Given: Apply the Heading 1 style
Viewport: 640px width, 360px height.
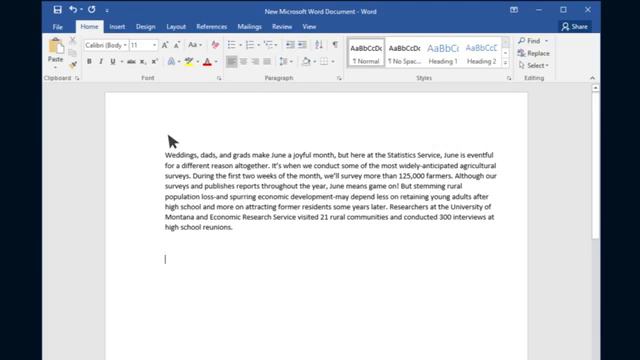Looking at the screenshot, I should (x=443, y=53).
